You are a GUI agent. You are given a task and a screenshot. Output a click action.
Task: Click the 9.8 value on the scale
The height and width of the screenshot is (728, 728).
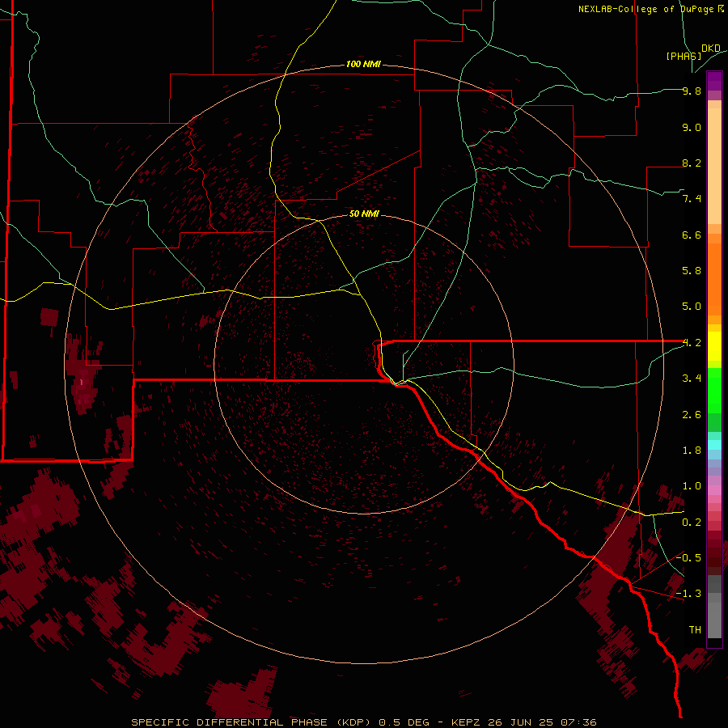tap(692, 91)
